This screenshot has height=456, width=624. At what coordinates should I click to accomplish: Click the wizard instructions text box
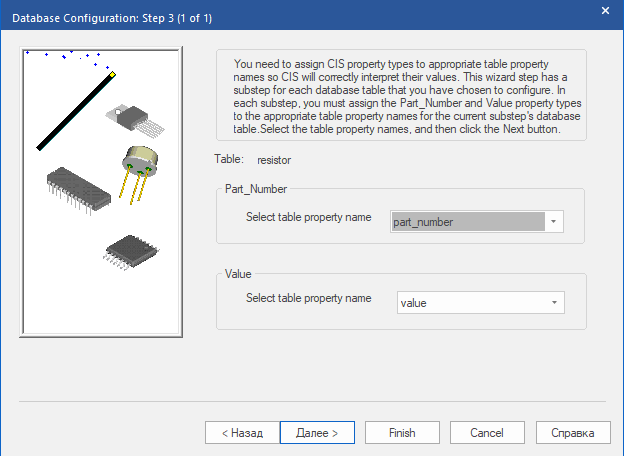[401, 95]
